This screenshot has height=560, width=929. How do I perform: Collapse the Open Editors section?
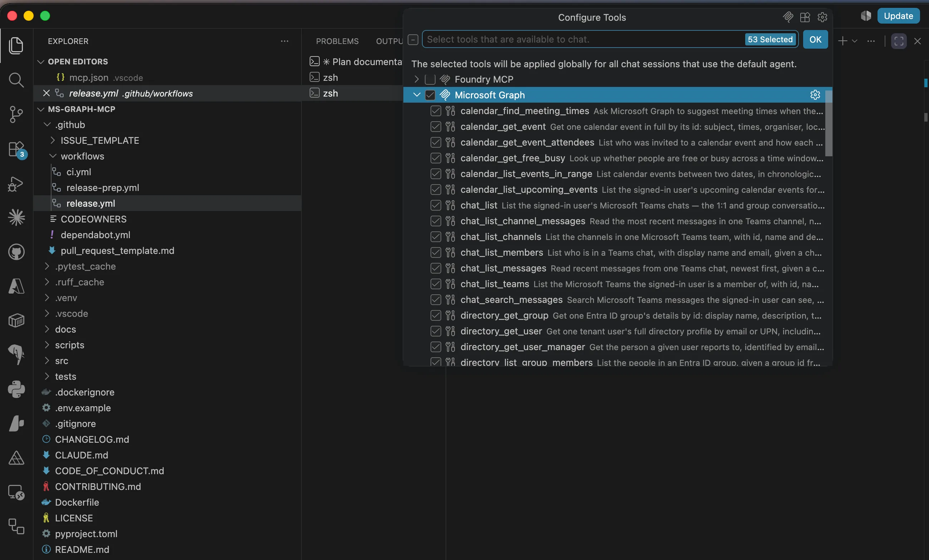41,62
